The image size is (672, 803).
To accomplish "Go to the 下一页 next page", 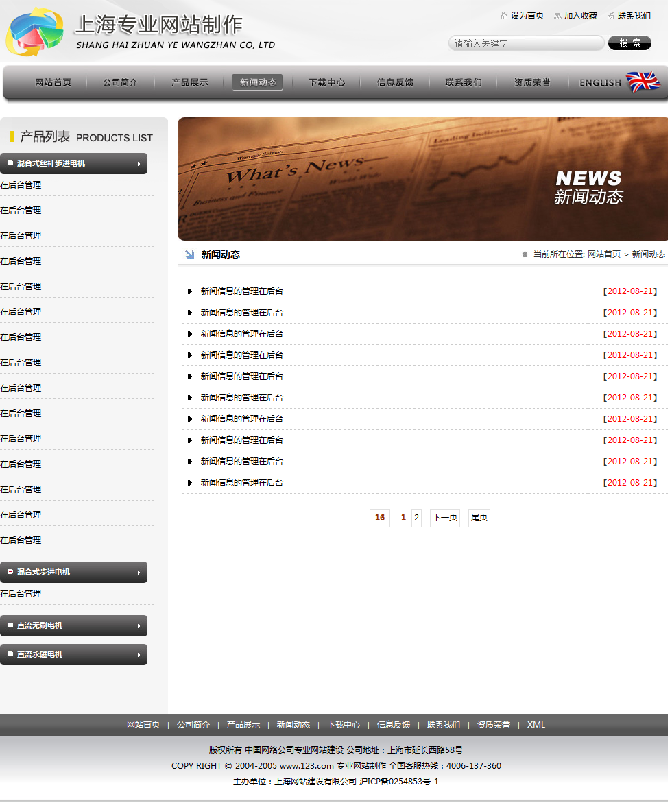I will 444,518.
